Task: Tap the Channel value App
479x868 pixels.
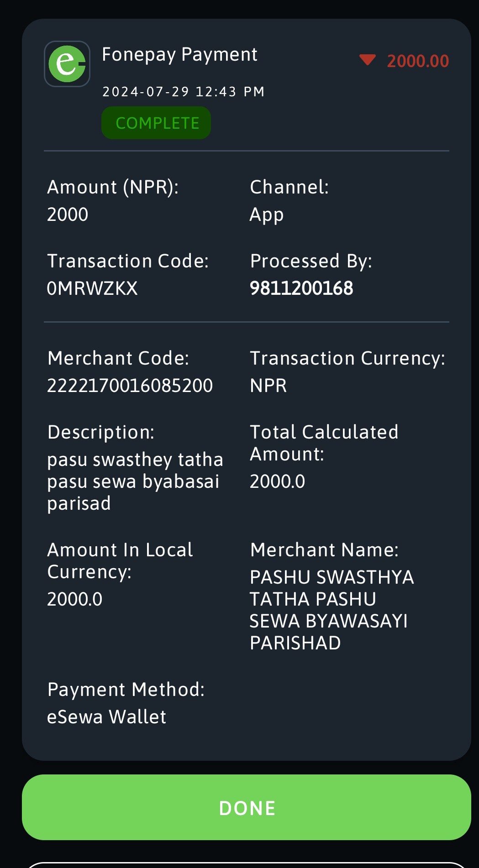Action: coord(267,215)
